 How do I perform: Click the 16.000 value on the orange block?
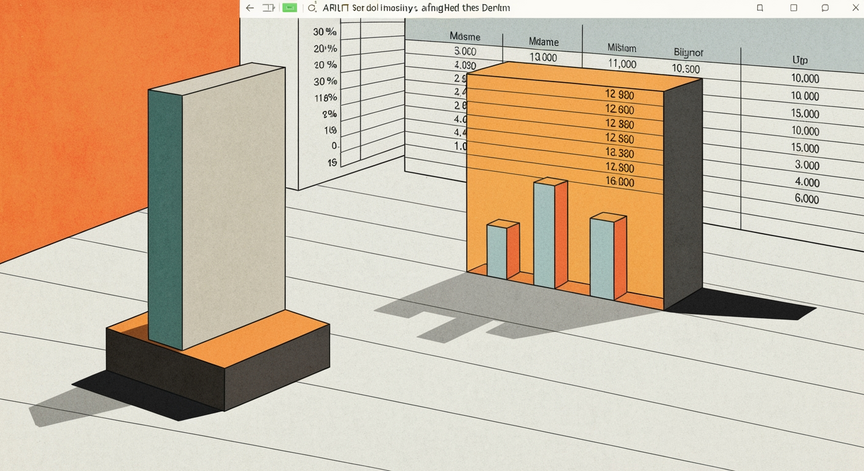point(619,182)
